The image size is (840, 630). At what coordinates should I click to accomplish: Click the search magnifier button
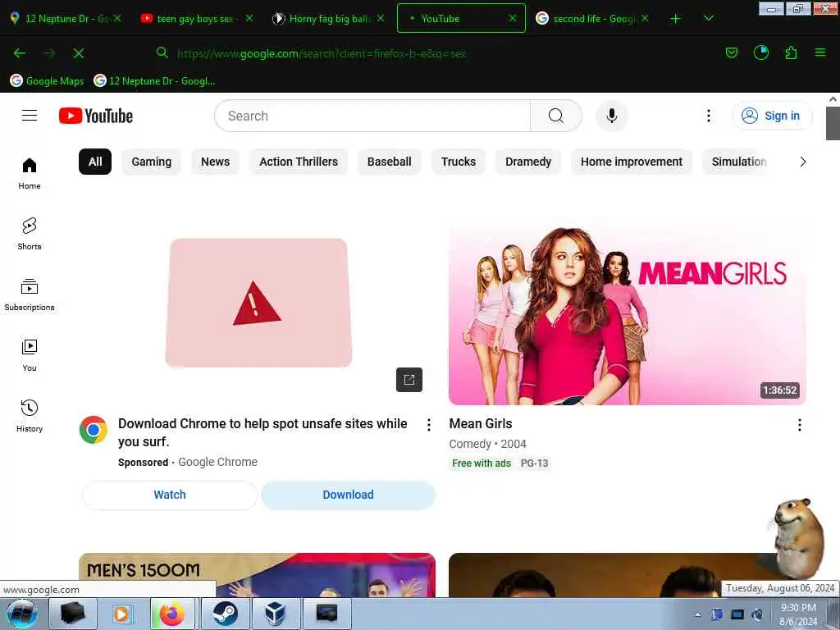click(556, 116)
